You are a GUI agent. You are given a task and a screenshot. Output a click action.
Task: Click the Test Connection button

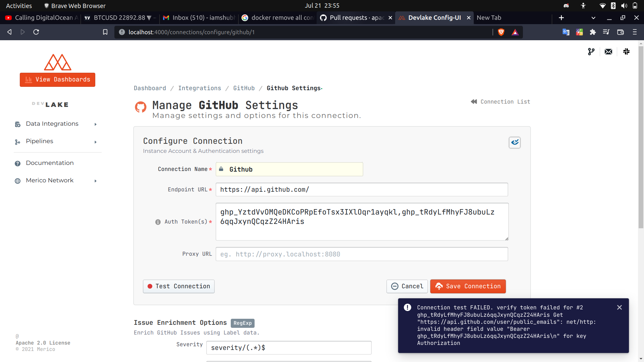[179, 286]
